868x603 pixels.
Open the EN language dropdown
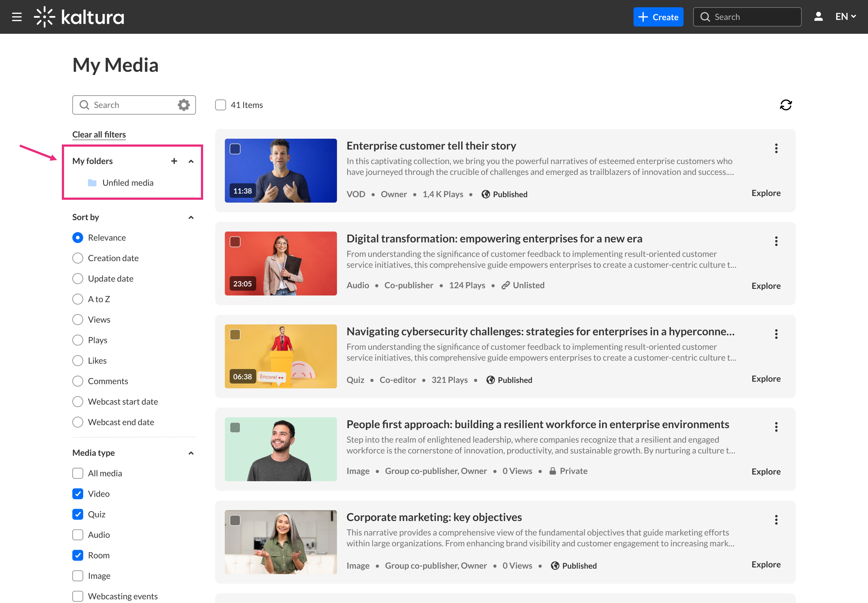[845, 17]
